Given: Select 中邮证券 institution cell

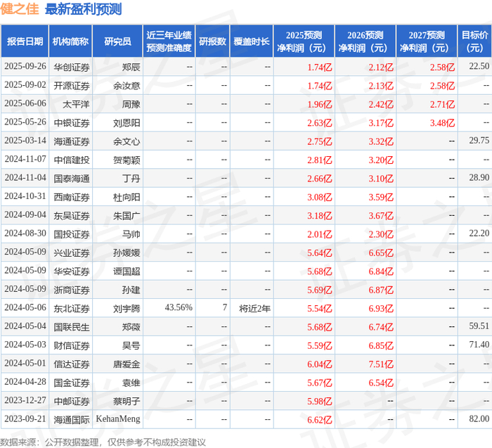Looking at the screenshot, I should (72, 401).
